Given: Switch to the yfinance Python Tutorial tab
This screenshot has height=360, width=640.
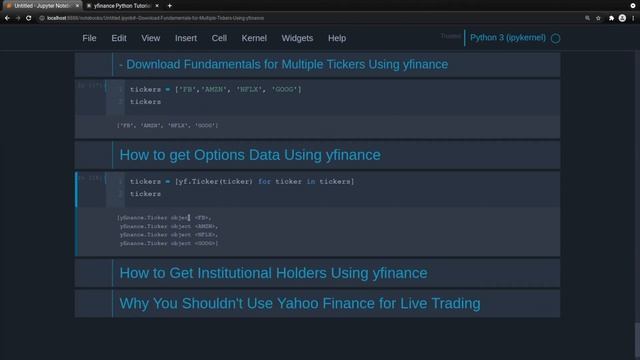Looking at the screenshot, I should tap(122, 6).
